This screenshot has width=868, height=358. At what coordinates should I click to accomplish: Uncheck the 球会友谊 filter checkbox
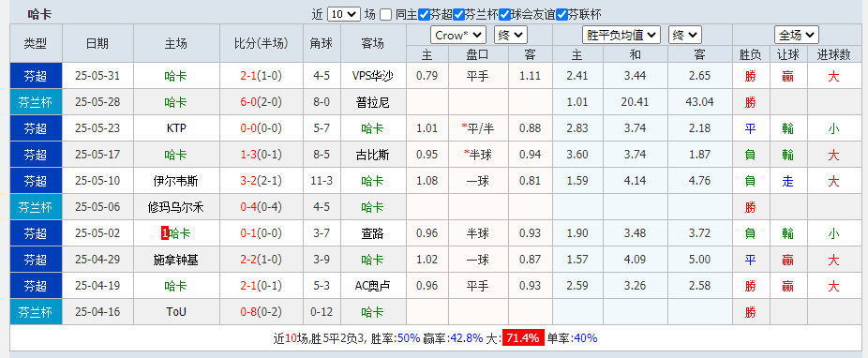504,14
